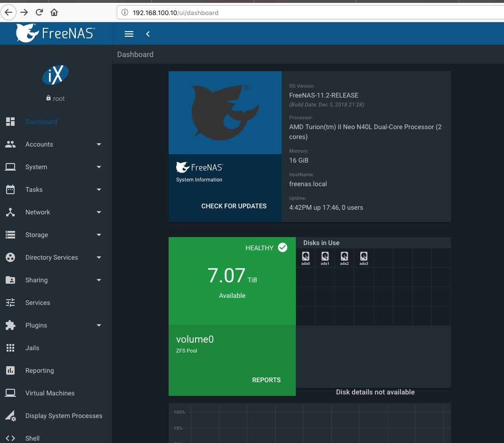Expand the Plugins dropdown arrow

[98, 325]
